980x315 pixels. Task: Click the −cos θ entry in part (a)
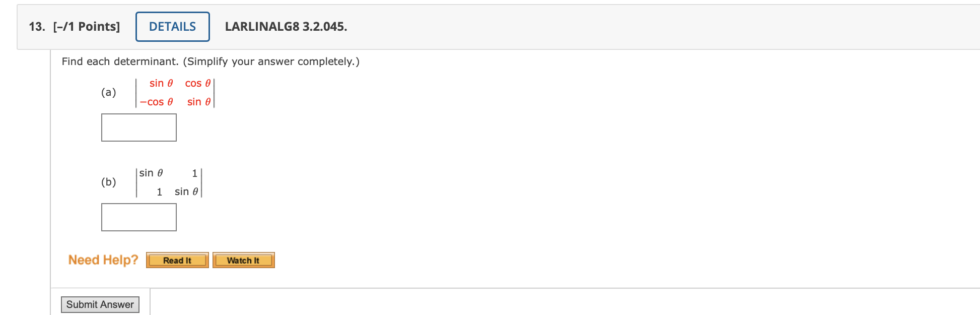point(156,102)
